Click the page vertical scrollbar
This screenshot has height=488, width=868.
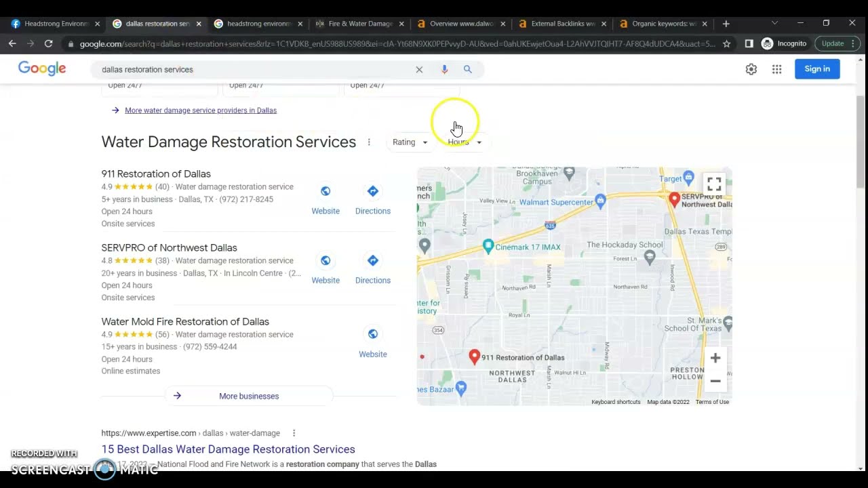(x=861, y=142)
